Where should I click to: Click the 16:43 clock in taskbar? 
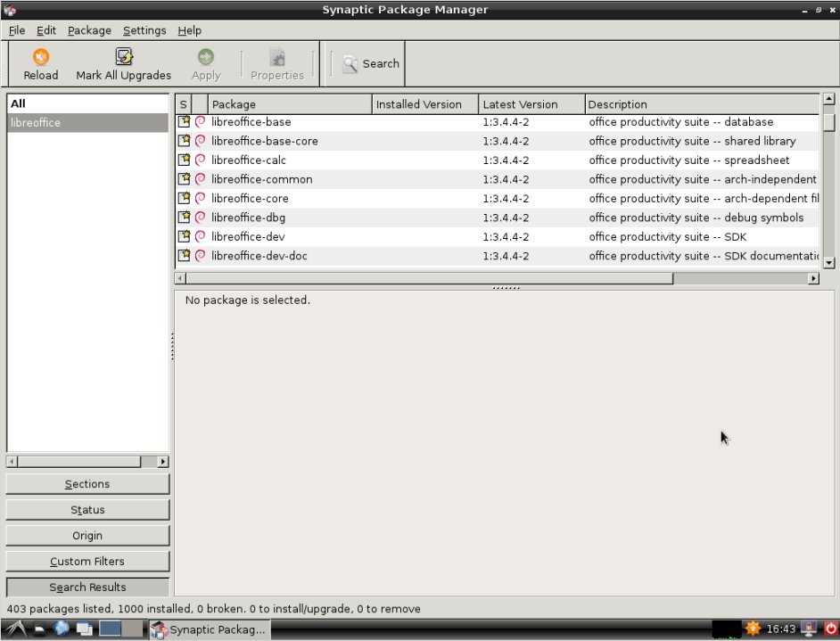click(x=781, y=629)
